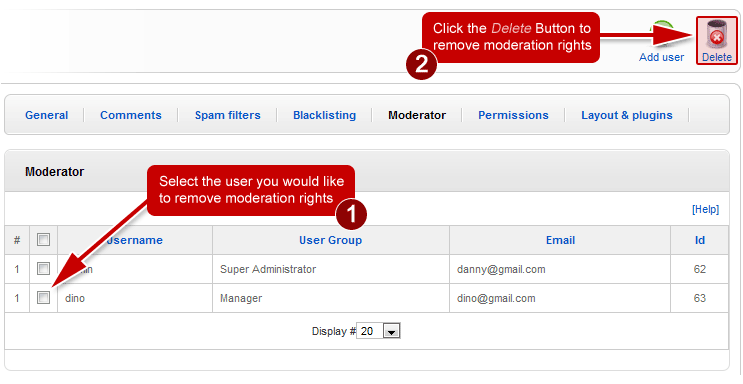The height and width of the screenshot is (384, 743).
Task: Click the Add user link
Action: coord(661,57)
